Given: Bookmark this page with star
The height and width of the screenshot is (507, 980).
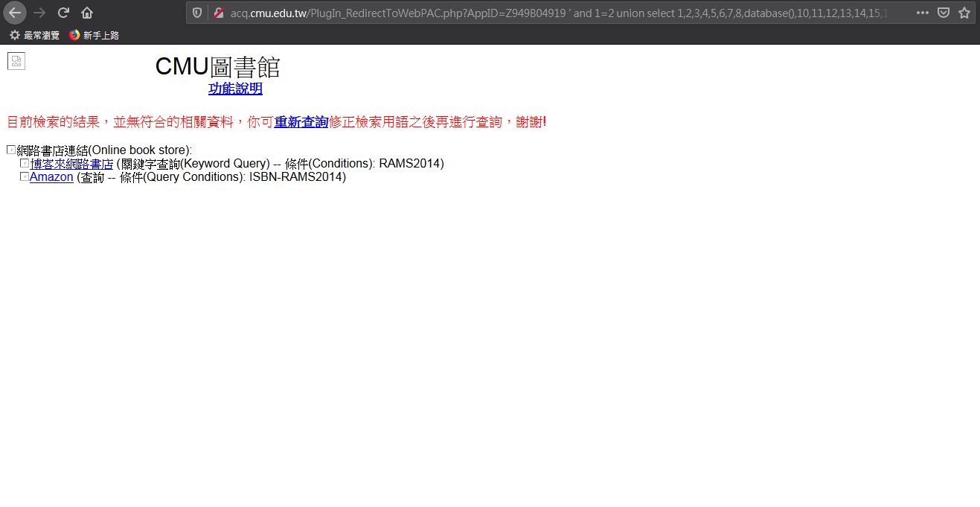Looking at the screenshot, I should pyautogui.click(x=964, y=13).
